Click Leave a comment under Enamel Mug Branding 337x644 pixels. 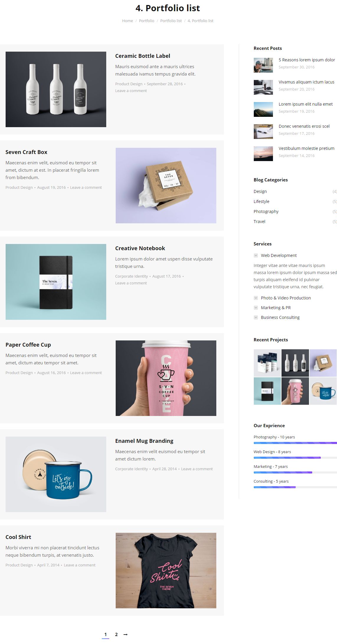[197, 469]
